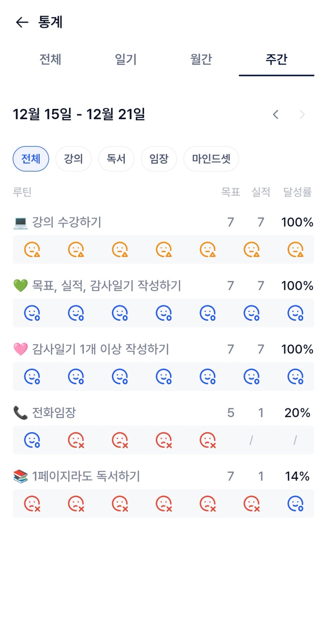Filter routines by 임장 chip
This screenshot has width=327, height=644.
point(159,159)
